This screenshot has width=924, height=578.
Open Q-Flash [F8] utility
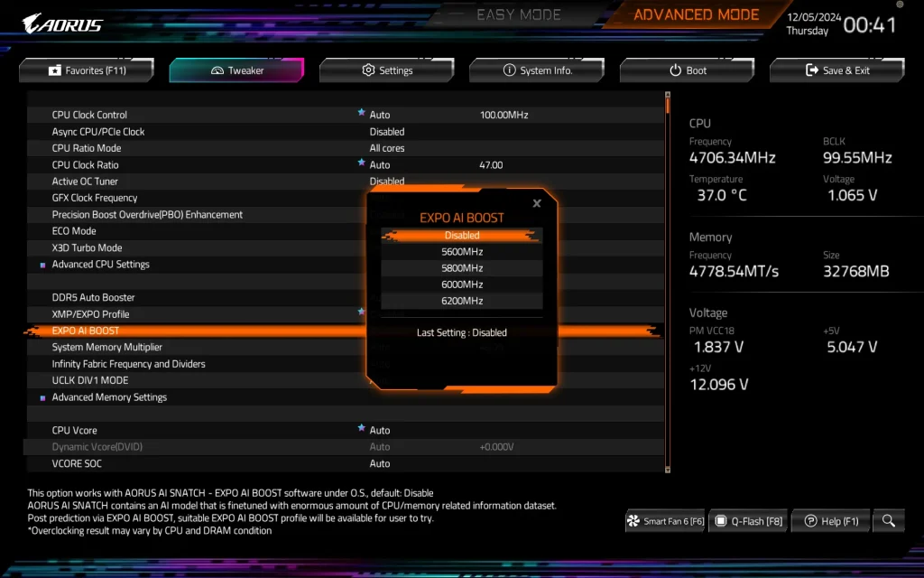748,521
